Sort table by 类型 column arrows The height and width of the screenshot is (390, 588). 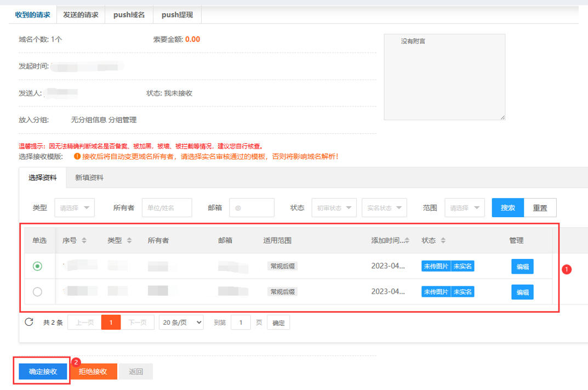tap(129, 240)
